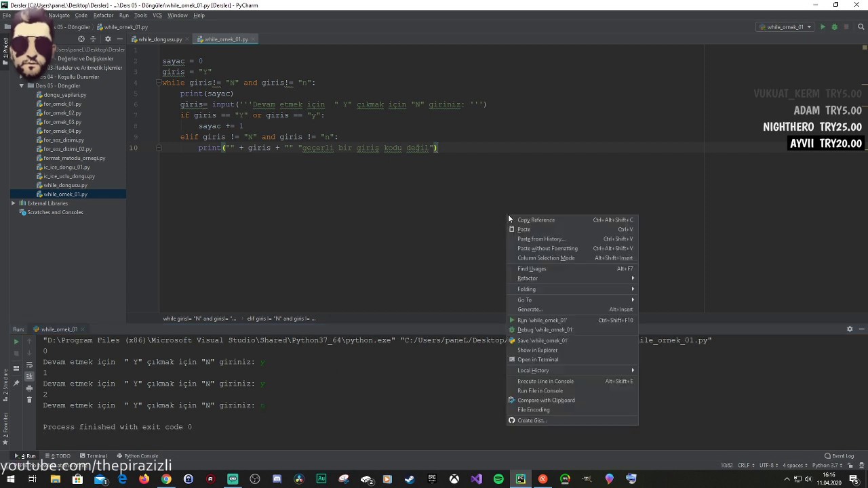This screenshot has width=868, height=488.
Task: Open Structure side tool window
Action: click(5, 384)
